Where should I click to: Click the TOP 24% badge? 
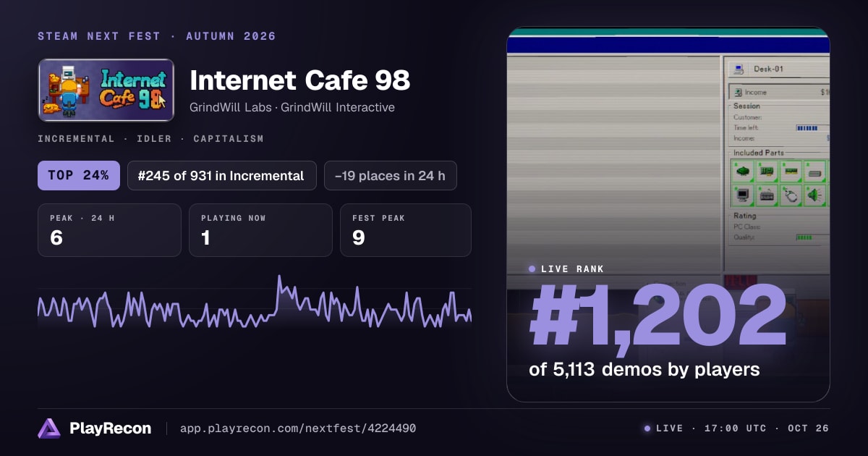pos(79,175)
